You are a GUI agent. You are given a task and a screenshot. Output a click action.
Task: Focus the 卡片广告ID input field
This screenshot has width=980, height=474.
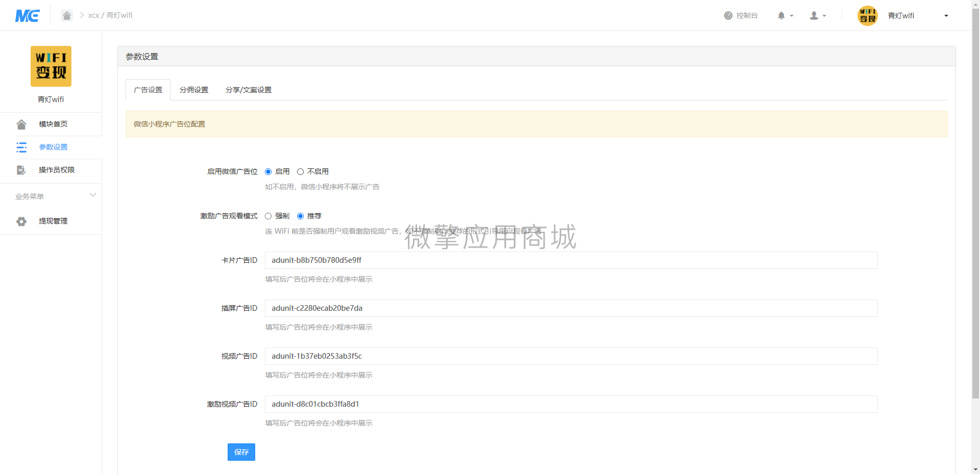[571, 260]
